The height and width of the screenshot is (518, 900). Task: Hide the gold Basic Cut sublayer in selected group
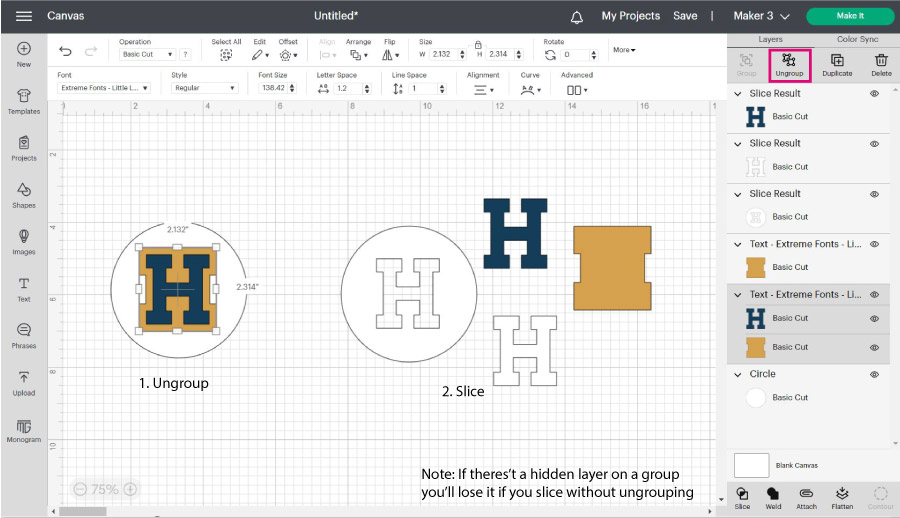tap(874, 347)
